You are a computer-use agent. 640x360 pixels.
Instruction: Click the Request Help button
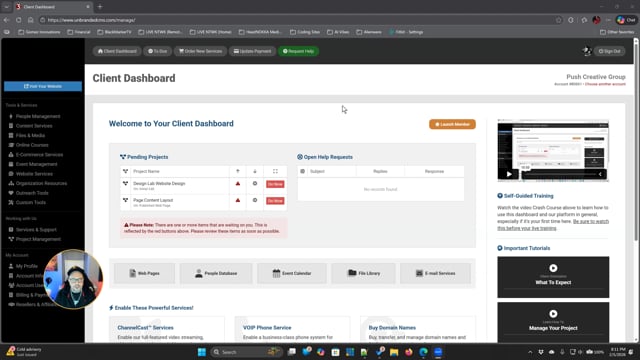coord(298,51)
